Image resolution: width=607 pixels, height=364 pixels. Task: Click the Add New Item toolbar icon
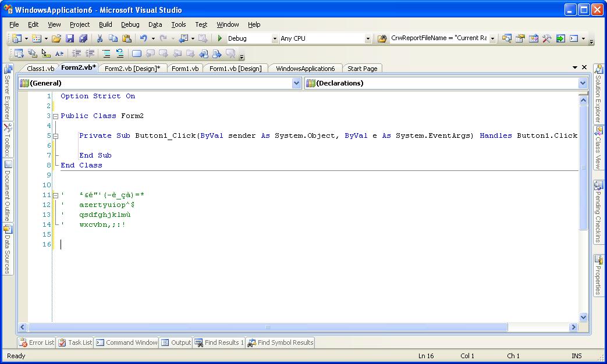point(37,38)
